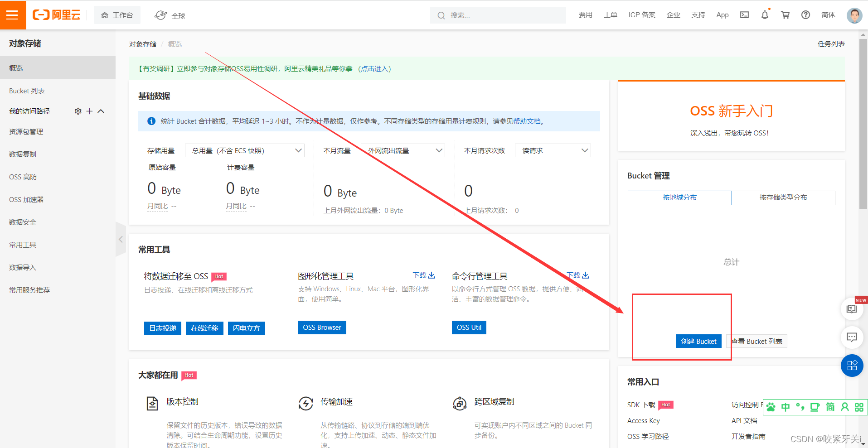Viewport: 868px width, 448px height.
Task: Open the 工单 menu
Action: (610, 15)
